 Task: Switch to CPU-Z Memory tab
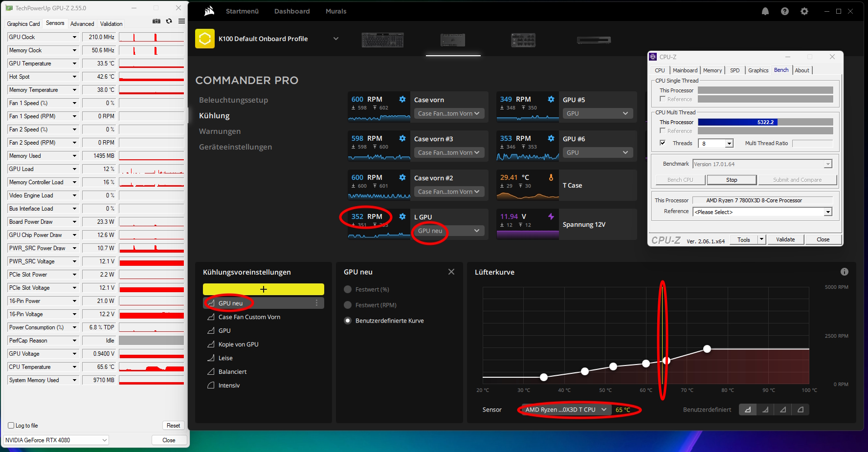coord(712,70)
